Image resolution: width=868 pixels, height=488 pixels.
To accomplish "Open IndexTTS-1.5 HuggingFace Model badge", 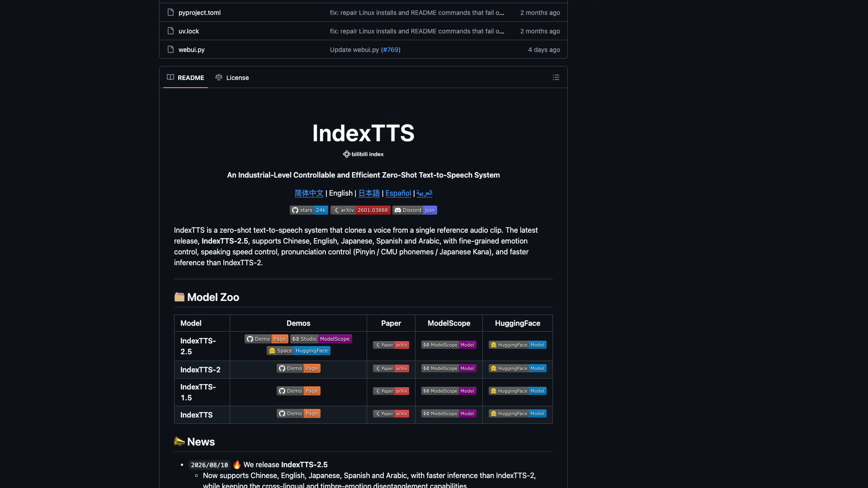I will pyautogui.click(x=518, y=391).
